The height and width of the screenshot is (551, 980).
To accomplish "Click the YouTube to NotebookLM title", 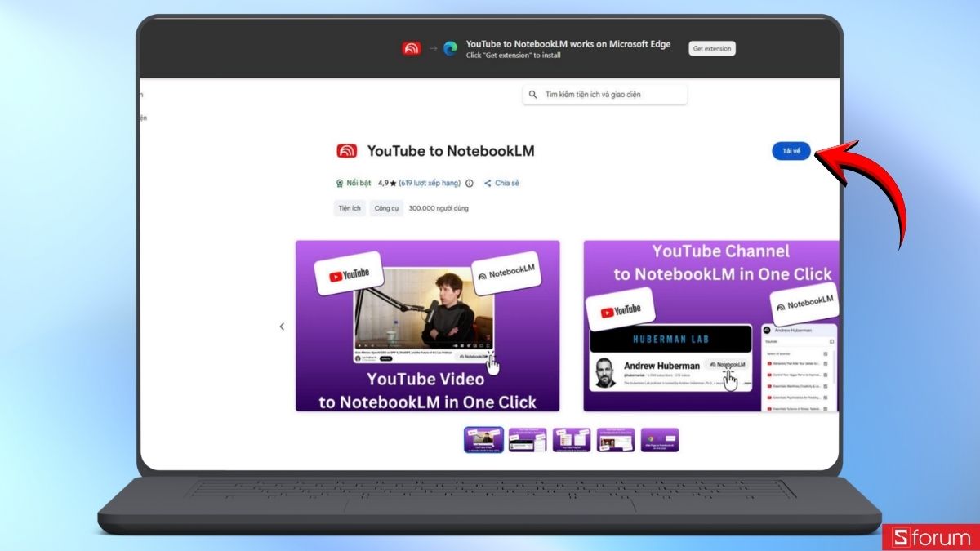I will coord(451,151).
